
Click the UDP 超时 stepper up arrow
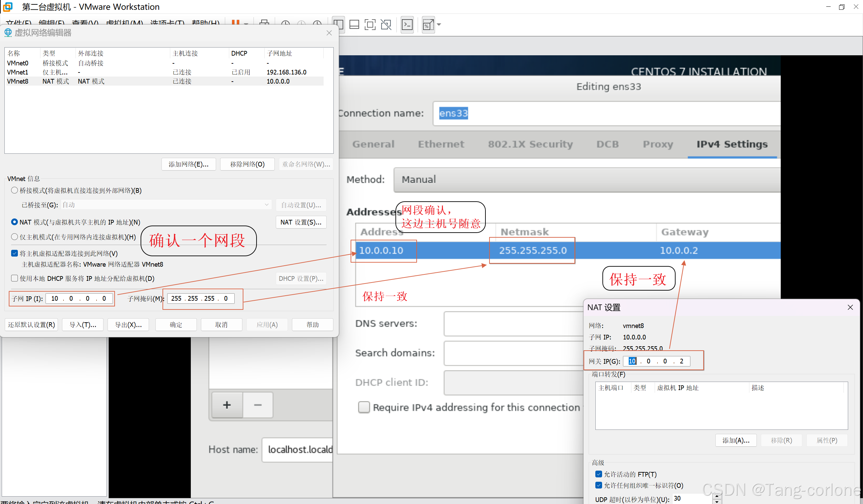tap(717, 496)
